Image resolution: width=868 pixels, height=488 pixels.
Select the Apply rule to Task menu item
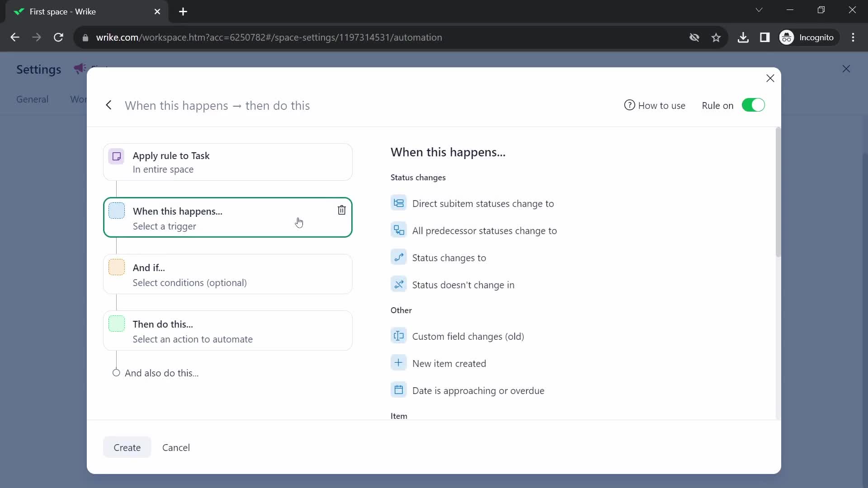point(228,162)
